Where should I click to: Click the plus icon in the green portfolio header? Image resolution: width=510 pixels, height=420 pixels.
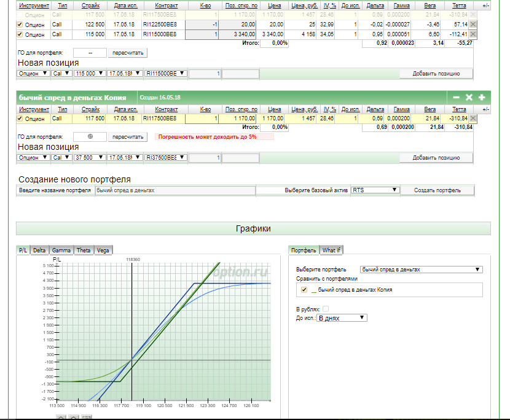(x=482, y=98)
